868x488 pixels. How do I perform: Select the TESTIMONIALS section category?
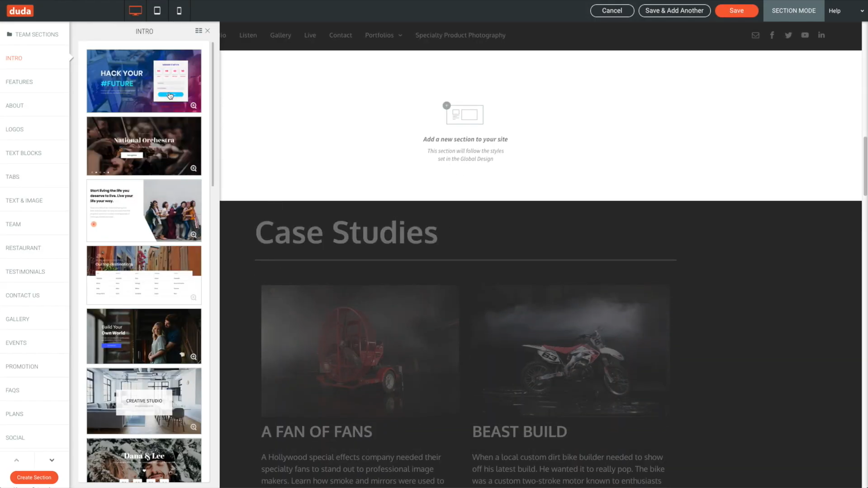point(25,271)
